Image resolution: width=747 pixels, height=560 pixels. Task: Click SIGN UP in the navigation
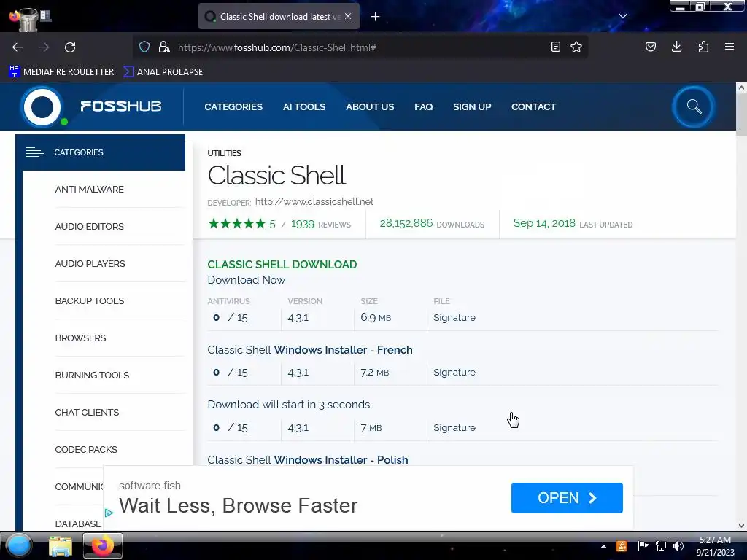click(x=472, y=106)
